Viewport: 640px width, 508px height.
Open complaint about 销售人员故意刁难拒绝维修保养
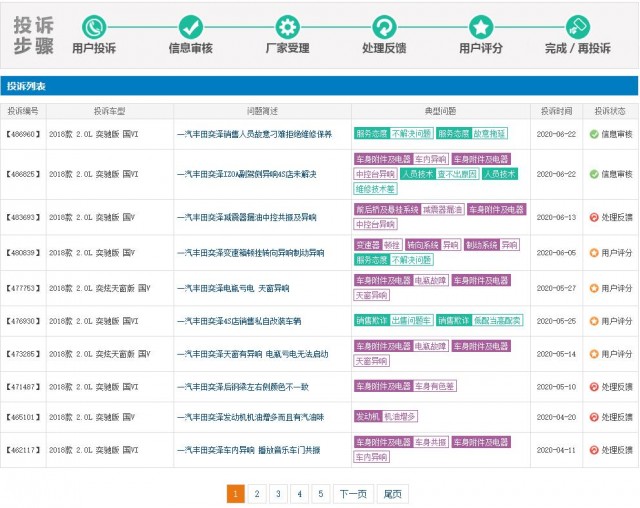click(254, 134)
